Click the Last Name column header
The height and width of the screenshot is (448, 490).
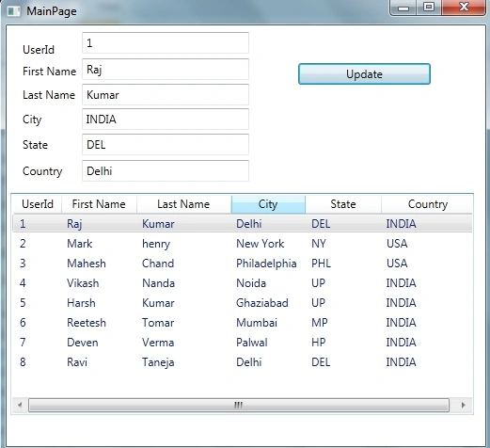(x=183, y=204)
